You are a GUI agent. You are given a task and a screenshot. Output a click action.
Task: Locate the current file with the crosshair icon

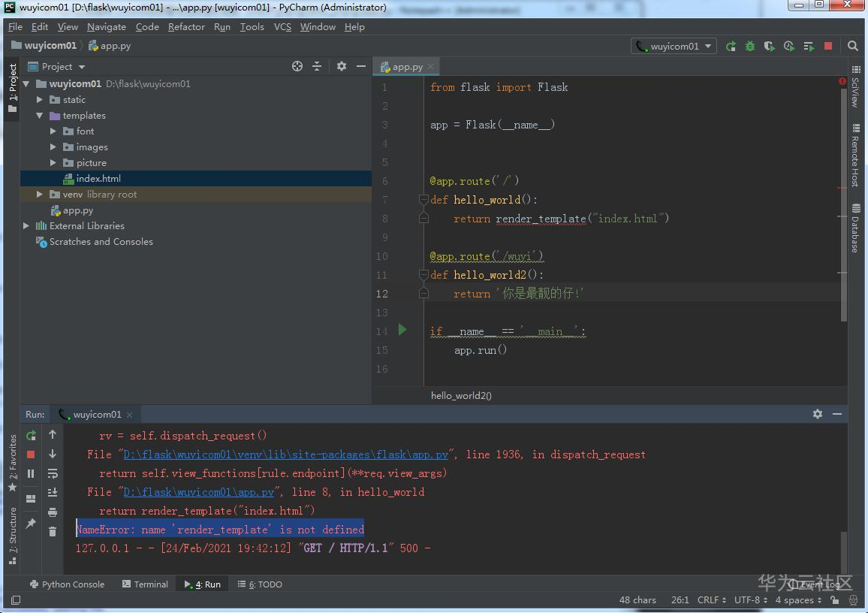pos(297,66)
